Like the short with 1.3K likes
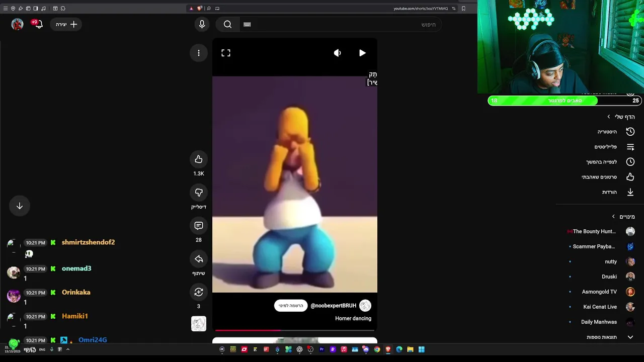 pos(199,159)
